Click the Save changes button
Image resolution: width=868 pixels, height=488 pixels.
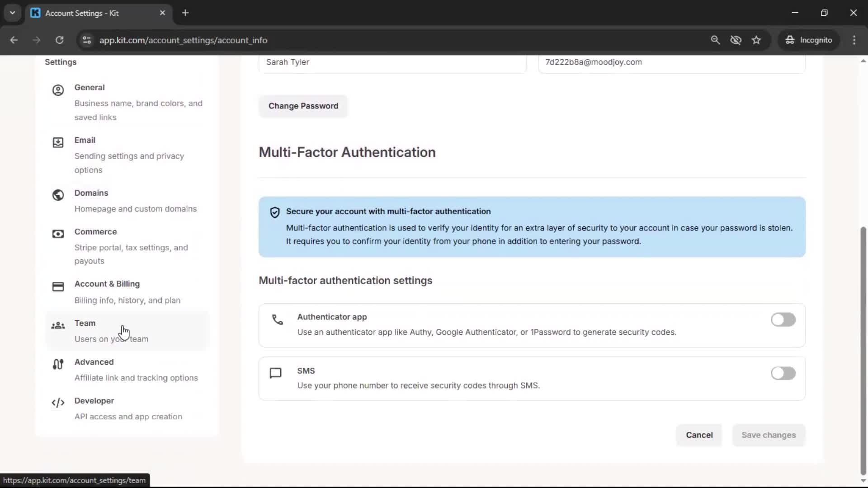[x=768, y=435]
